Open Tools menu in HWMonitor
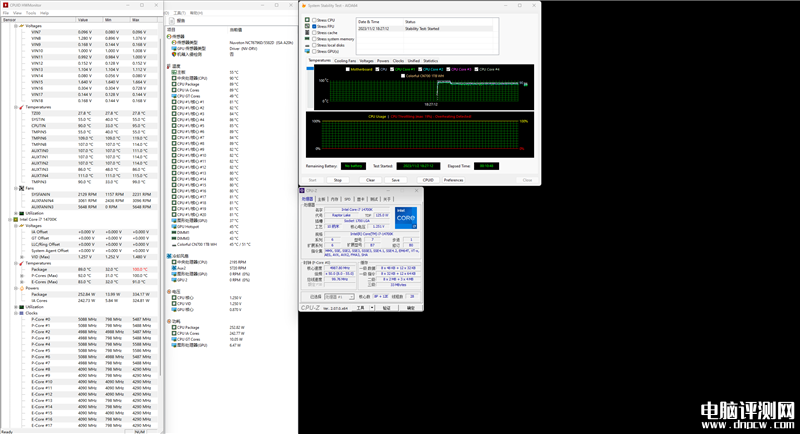 click(31, 13)
